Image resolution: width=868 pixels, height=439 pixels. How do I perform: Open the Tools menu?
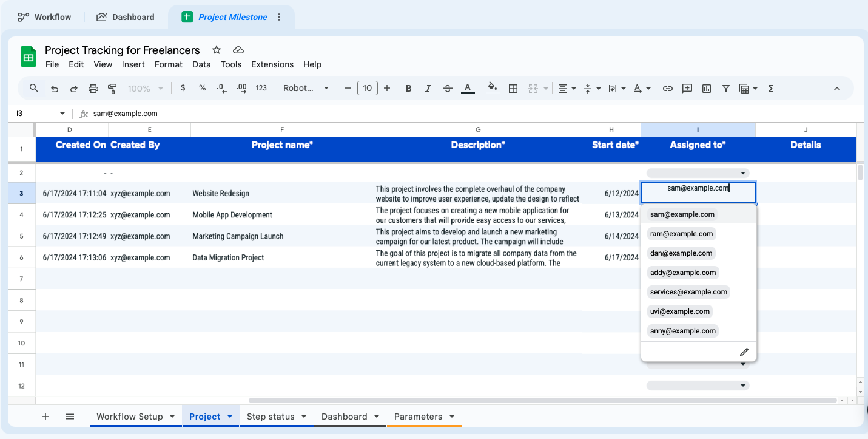231,64
